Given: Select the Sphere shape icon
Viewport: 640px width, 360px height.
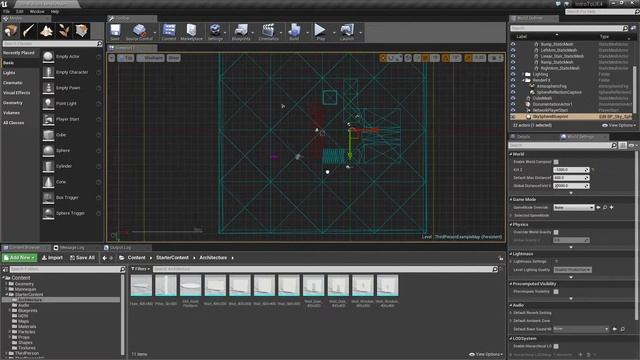Looking at the screenshot, I should pos(48,151).
